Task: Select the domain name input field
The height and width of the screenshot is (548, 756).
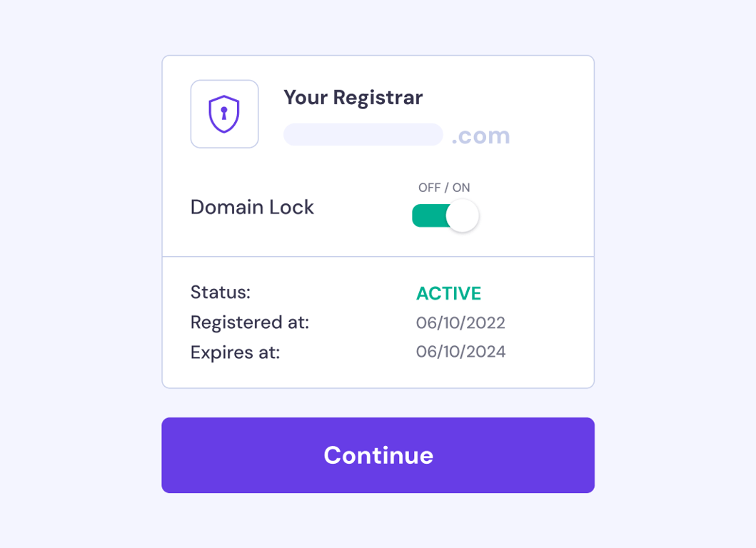Action: [x=363, y=134]
